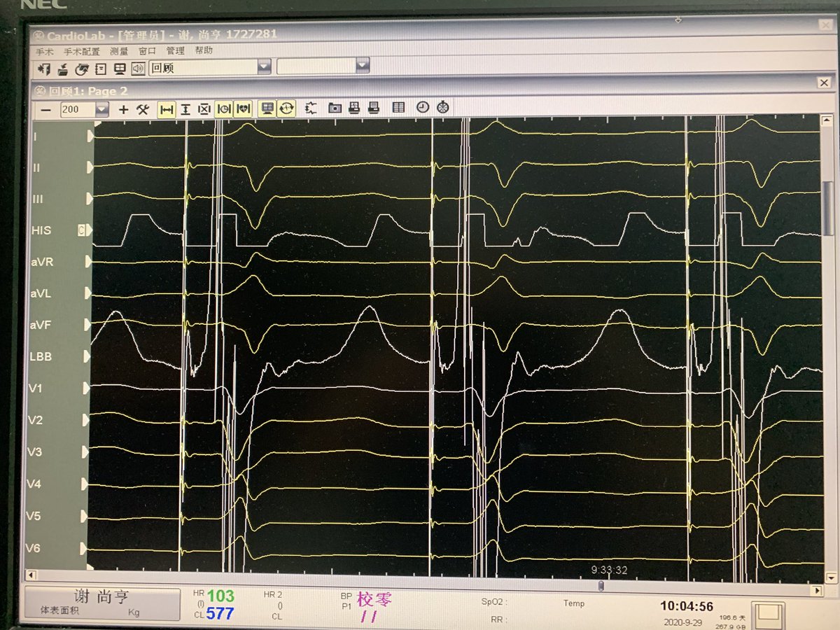The height and width of the screenshot is (630, 840).
Task: Select the lead III channel label
Action: pos(38,199)
